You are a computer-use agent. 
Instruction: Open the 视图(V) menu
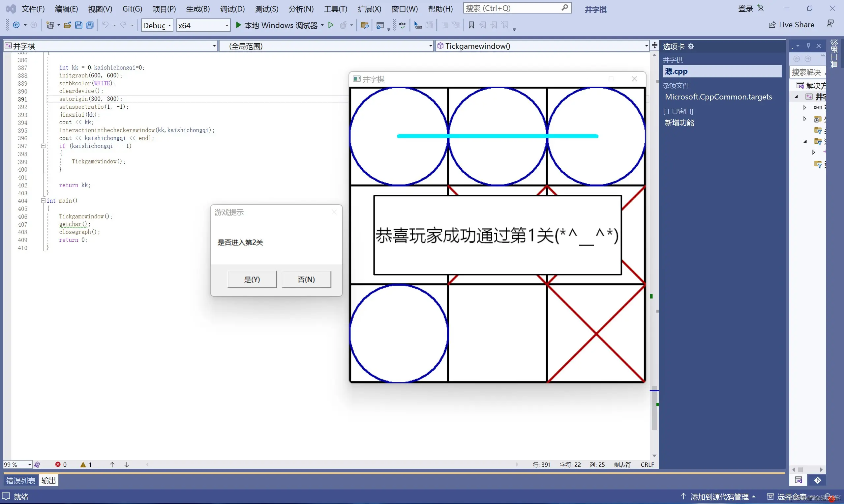100,9
